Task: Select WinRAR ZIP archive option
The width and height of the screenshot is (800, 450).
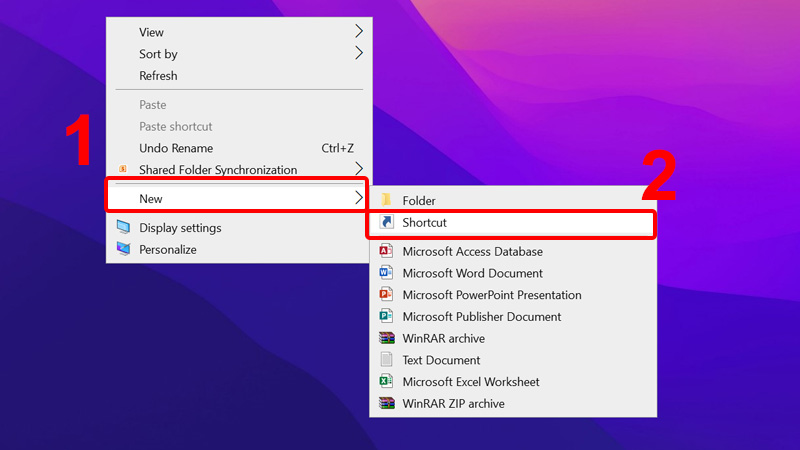Action: coord(453,404)
